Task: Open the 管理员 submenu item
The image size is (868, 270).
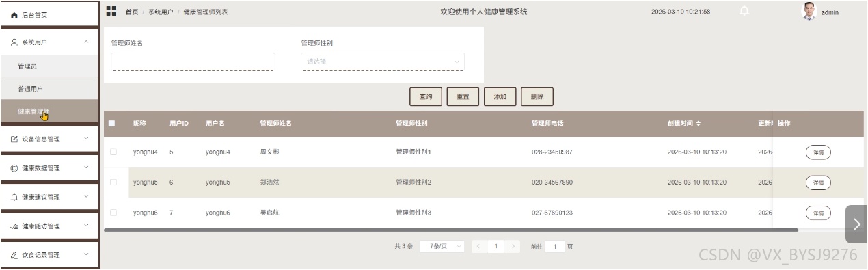Action: 49,66
